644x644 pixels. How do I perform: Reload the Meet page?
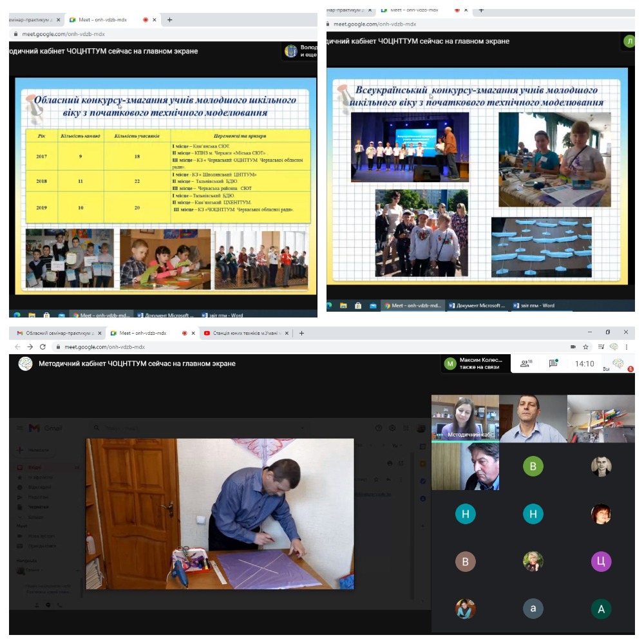pos(43,346)
